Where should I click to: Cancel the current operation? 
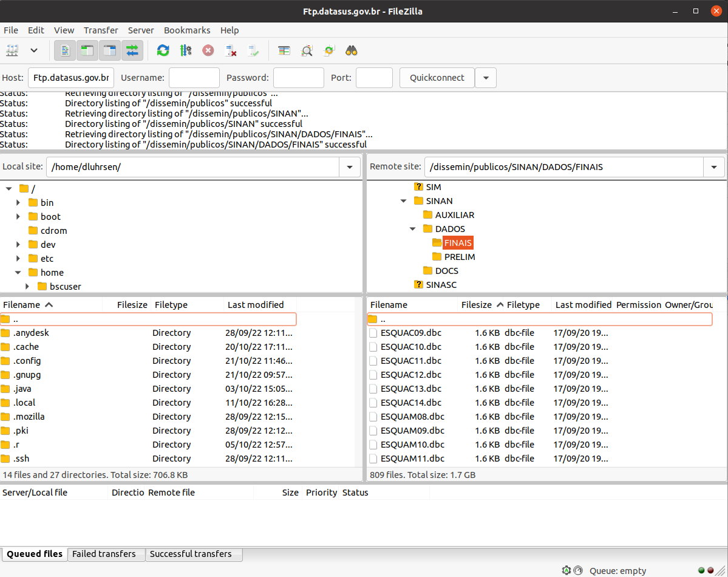point(208,50)
